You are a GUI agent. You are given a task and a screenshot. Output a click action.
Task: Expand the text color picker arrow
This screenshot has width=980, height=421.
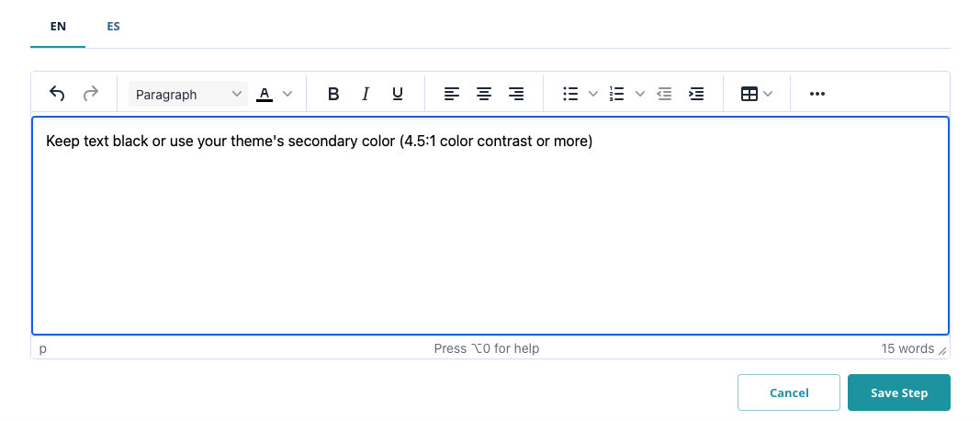click(x=287, y=94)
